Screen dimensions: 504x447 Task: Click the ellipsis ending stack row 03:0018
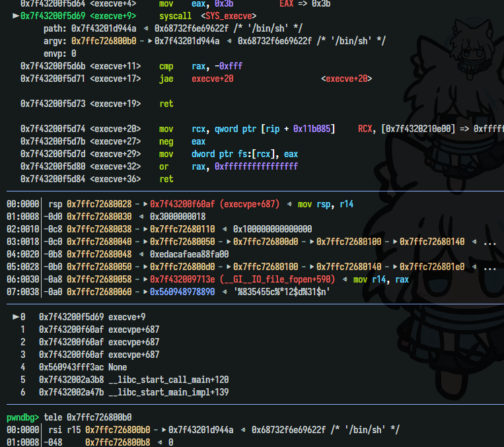click(489, 242)
